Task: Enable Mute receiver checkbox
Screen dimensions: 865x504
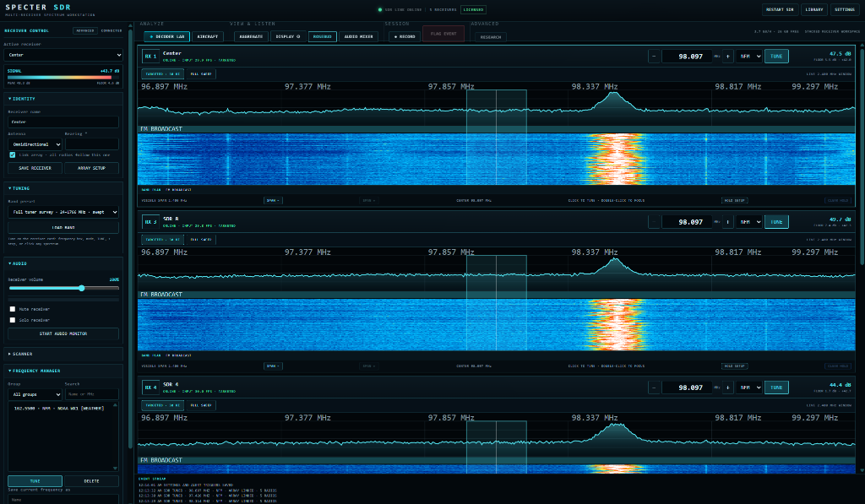Action: pos(12,309)
